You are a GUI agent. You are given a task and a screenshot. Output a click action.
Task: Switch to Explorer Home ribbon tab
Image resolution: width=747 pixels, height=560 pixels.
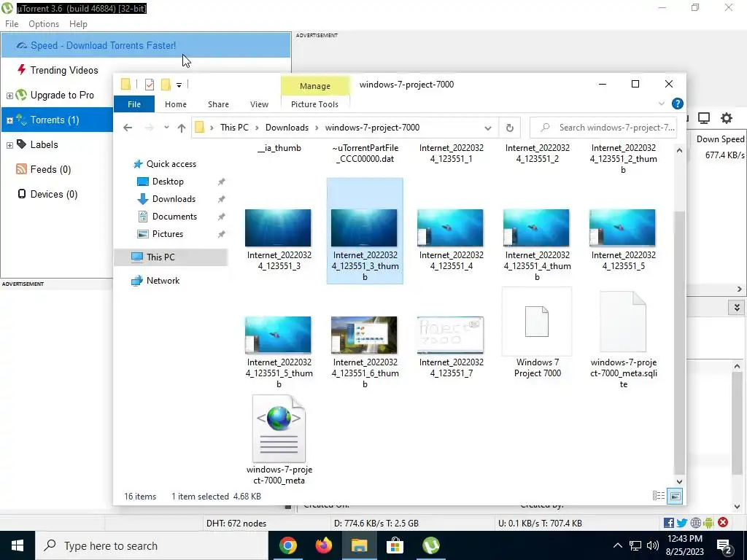[x=175, y=104]
